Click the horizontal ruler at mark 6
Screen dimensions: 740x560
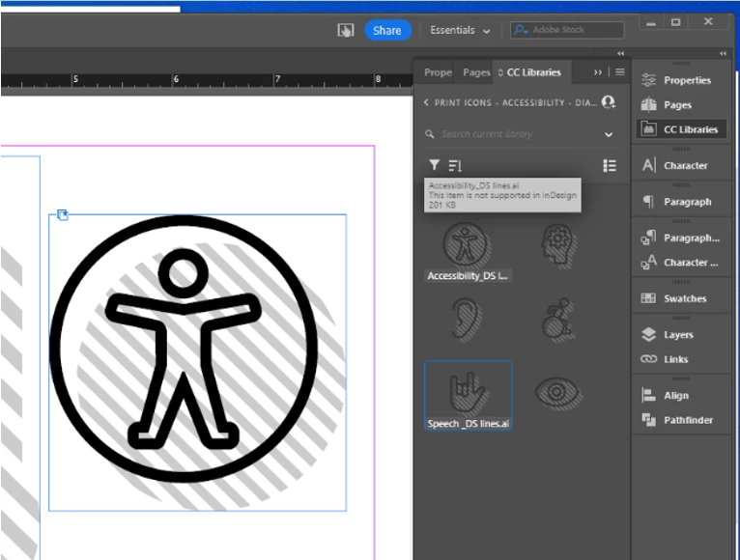176,79
